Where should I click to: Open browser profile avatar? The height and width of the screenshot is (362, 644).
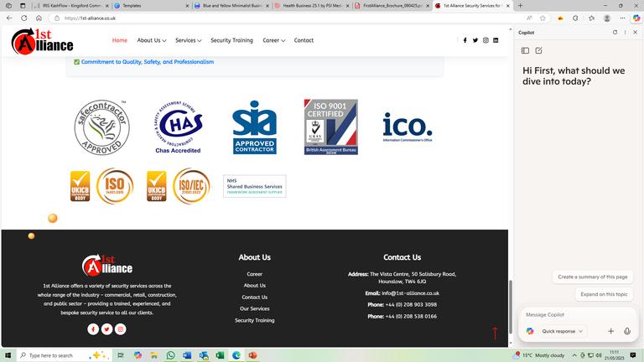pyautogui.click(x=607, y=18)
